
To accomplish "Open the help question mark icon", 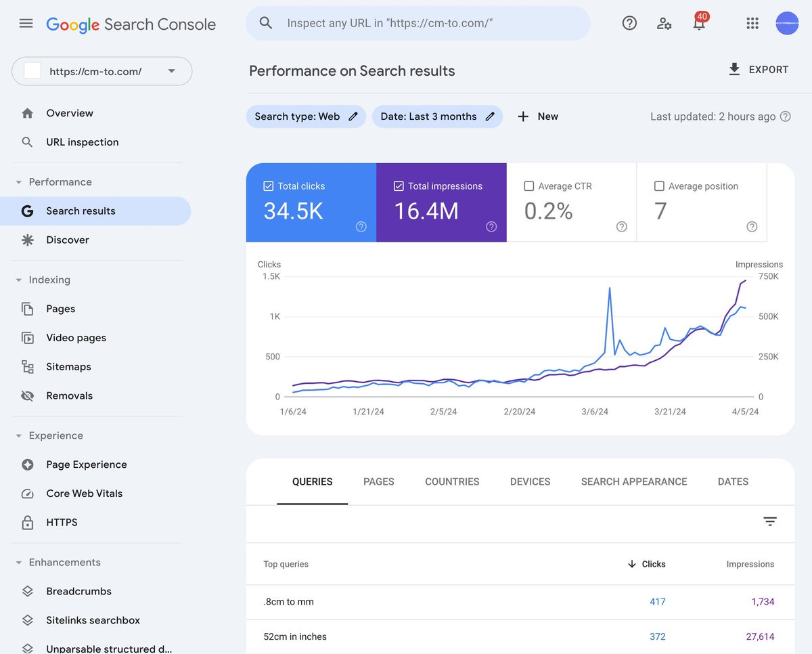I will tap(629, 23).
